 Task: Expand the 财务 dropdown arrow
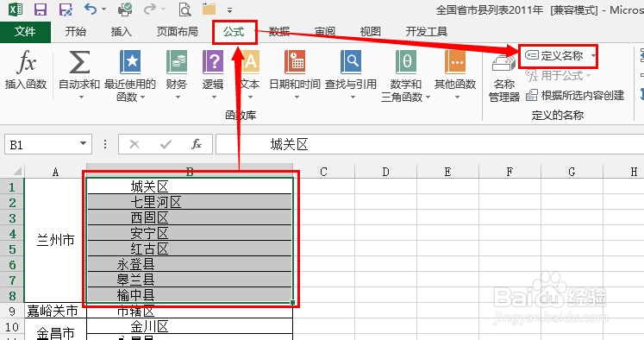pyautogui.click(x=178, y=97)
